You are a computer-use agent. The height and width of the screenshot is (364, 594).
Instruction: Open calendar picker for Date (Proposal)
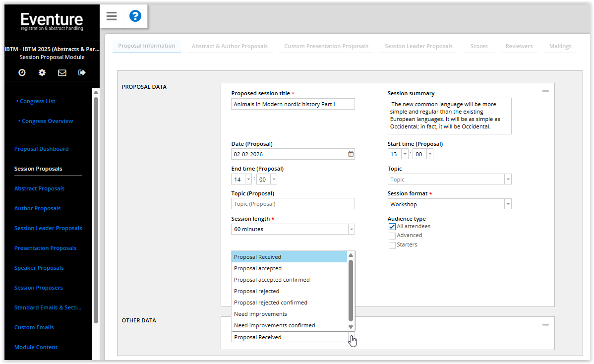tap(351, 154)
